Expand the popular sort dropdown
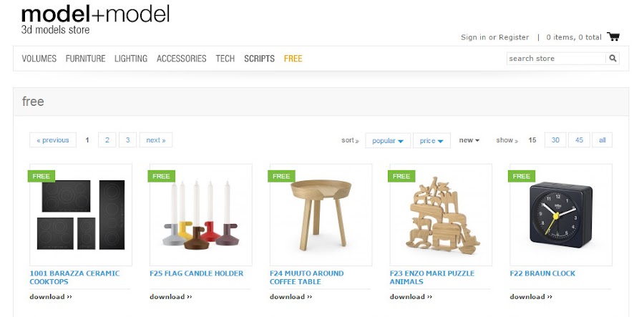Image resolution: width=644 pixels, height=317 pixels. (x=388, y=140)
